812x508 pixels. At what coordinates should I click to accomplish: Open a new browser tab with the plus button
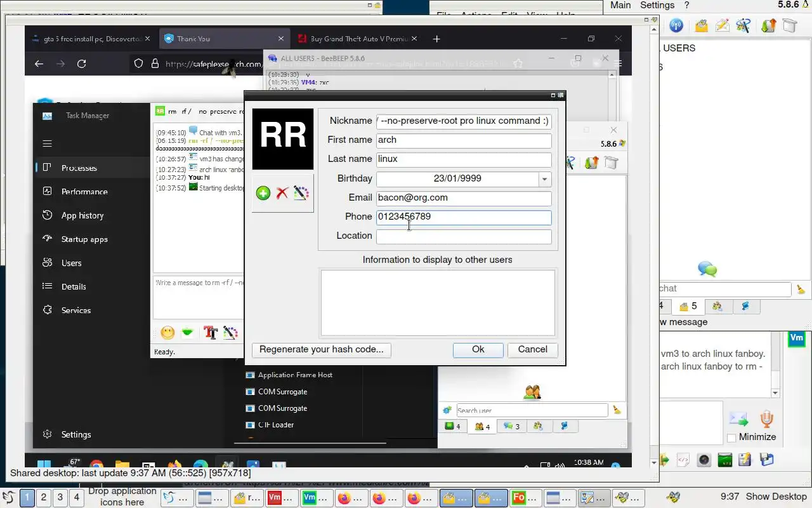tap(436, 39)
